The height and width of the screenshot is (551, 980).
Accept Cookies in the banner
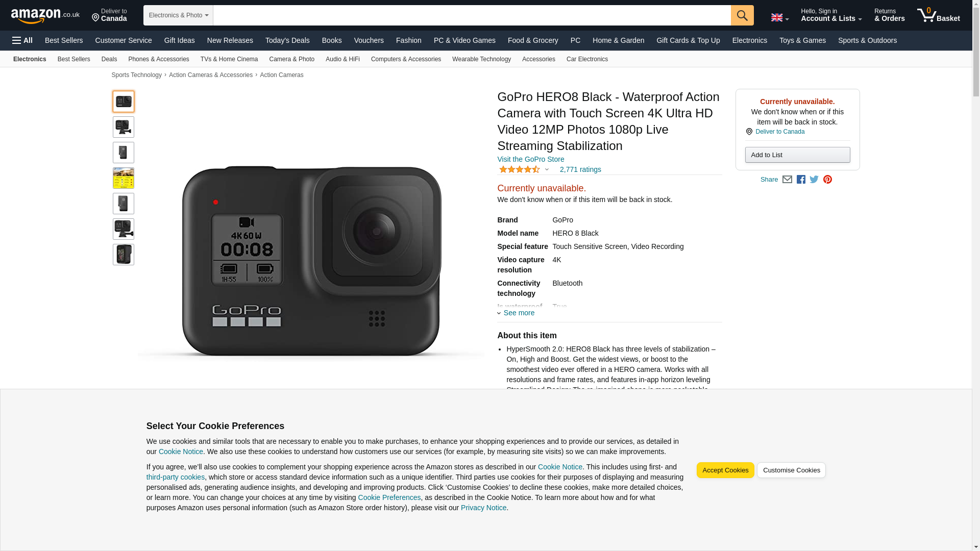[725, 470]
